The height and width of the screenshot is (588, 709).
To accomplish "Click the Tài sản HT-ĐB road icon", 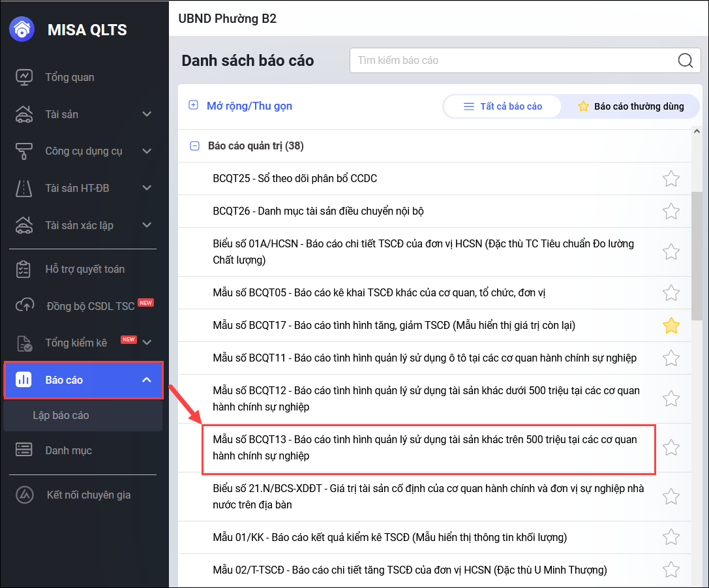I will (x=24, y=188).
